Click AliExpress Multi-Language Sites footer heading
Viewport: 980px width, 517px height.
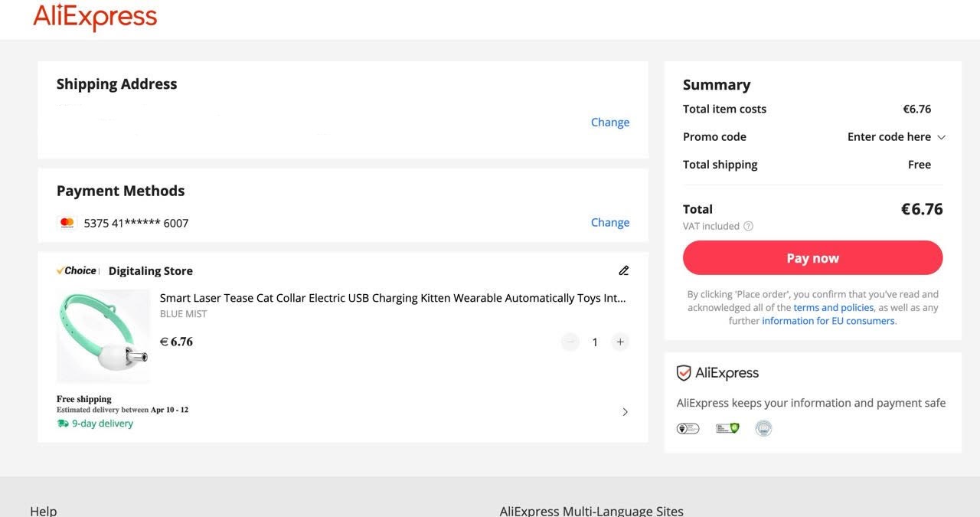click(x=592, y=511)
